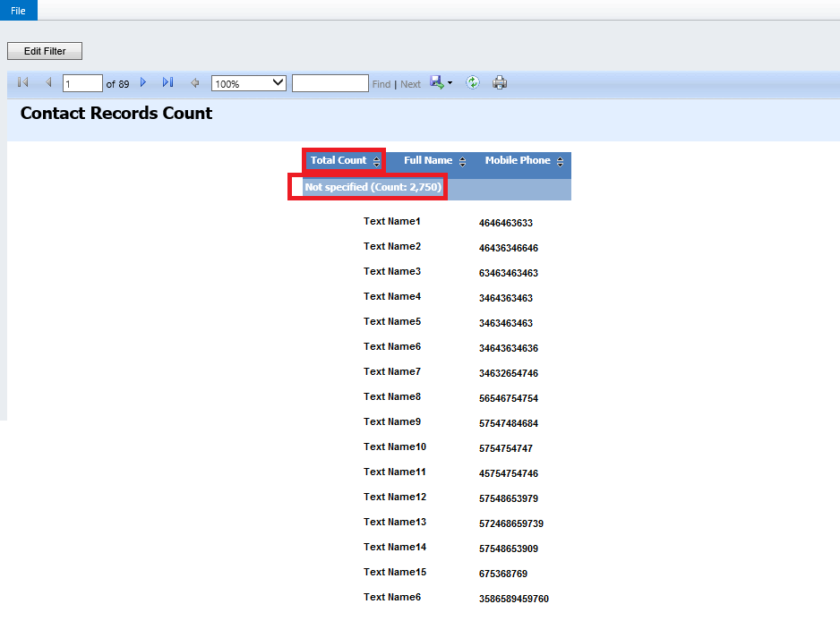
Task: Select Text Name15 row
Action: coord(395,572)
